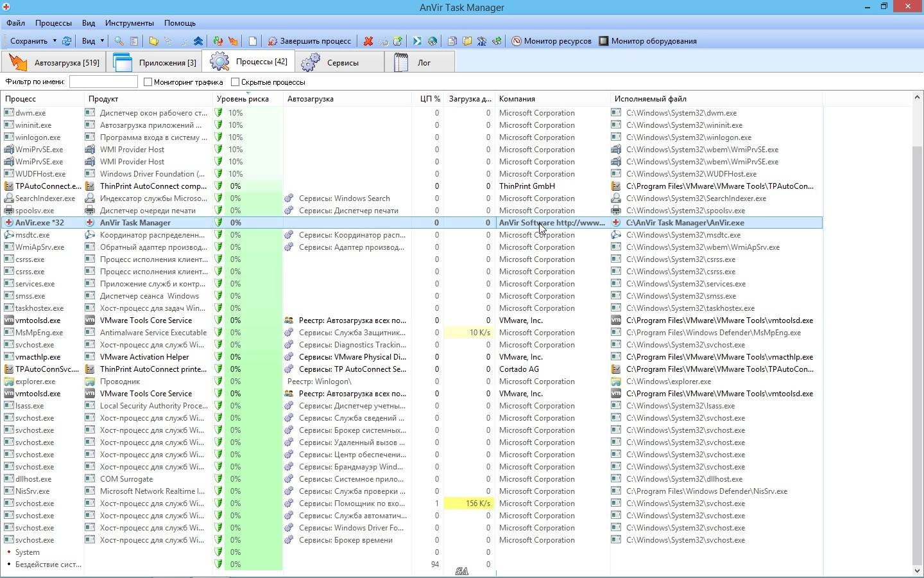Image resolution: width=924 pixels, height=578 pixels.
Task: Click the 156 K/s disk load cell
Action: 469,503
